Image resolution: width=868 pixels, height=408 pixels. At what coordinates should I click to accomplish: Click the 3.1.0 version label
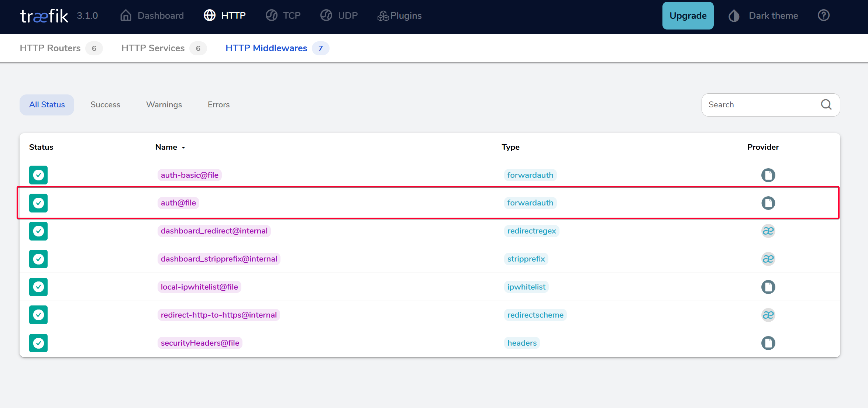(x=87, y=15)
